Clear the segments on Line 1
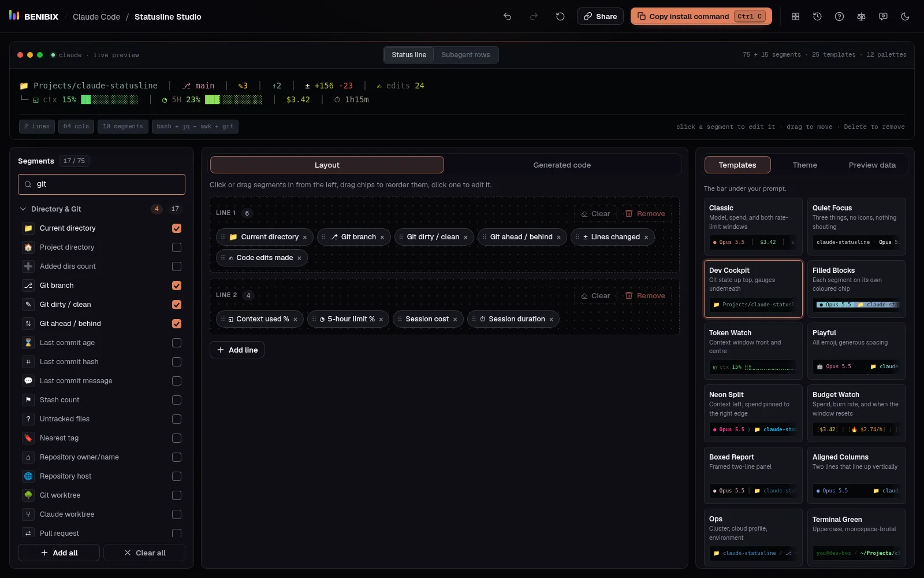Image resolution: width=924 pixels, height=578 pixels. pyautogui.click(x=595, y=214)
